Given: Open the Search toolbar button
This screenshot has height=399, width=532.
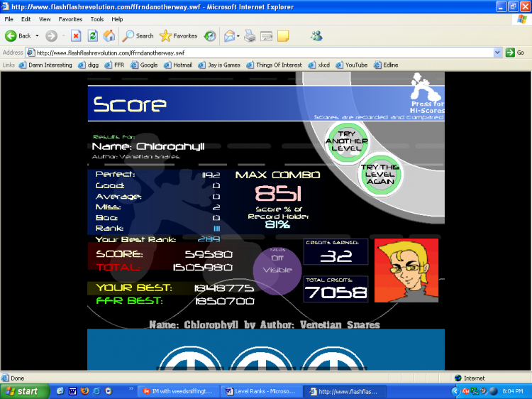Looking at the screenshot, I should click(x=138, y=35).
